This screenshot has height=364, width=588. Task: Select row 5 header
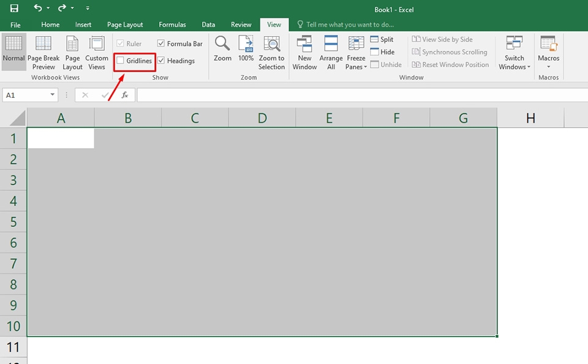(13, 221)
